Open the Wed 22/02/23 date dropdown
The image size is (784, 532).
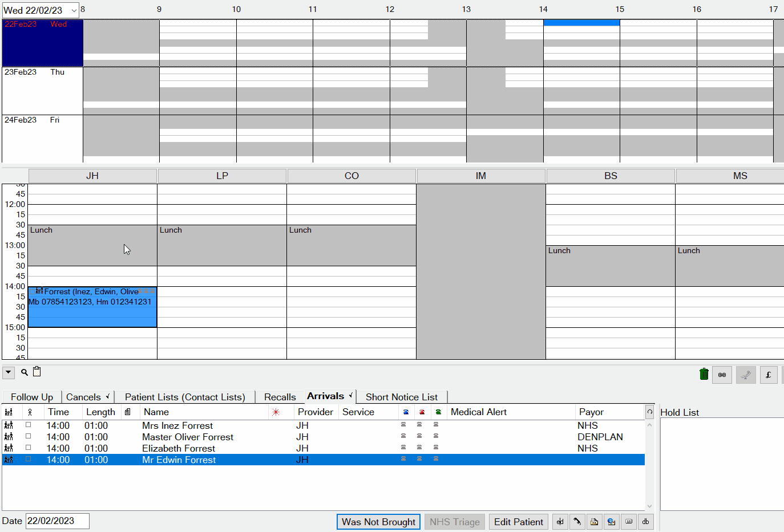74,10
